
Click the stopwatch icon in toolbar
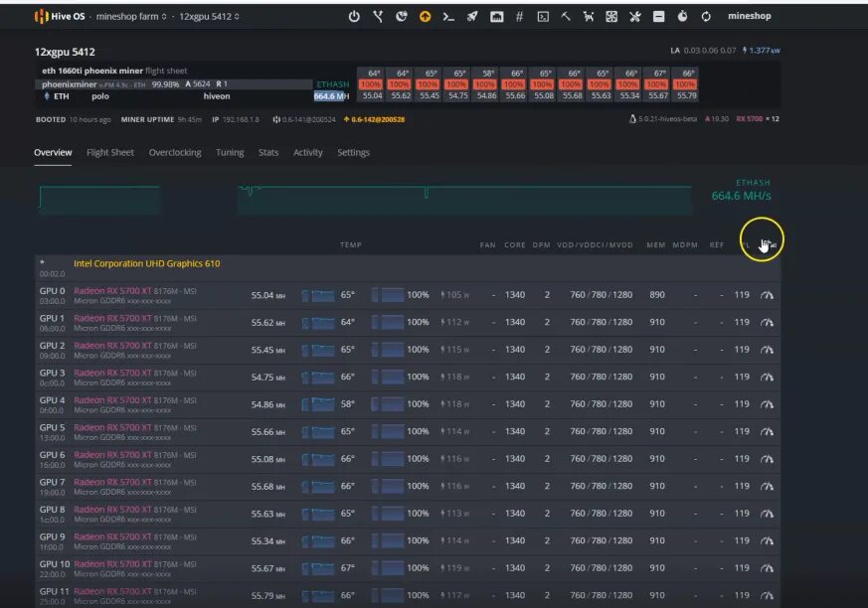tap(682, 17)
